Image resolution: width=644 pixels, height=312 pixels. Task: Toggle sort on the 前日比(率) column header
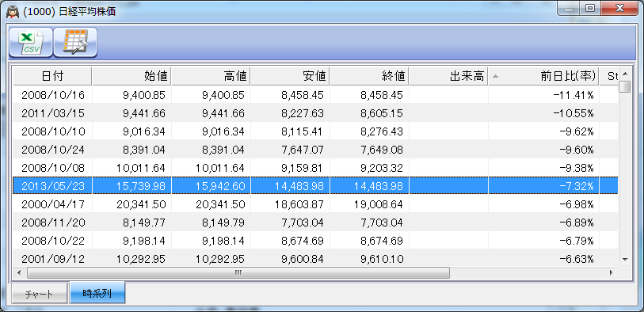[543, 76]
